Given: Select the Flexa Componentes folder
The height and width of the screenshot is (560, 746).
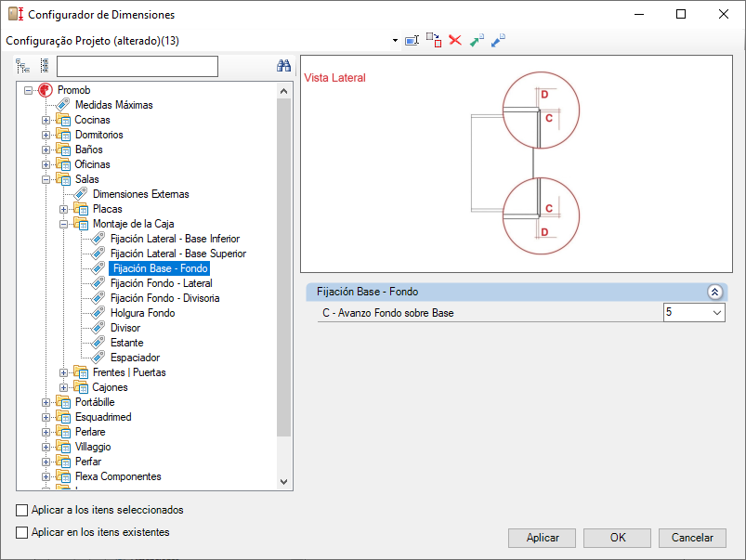Looking at the screenshot, I should (118, 476).
